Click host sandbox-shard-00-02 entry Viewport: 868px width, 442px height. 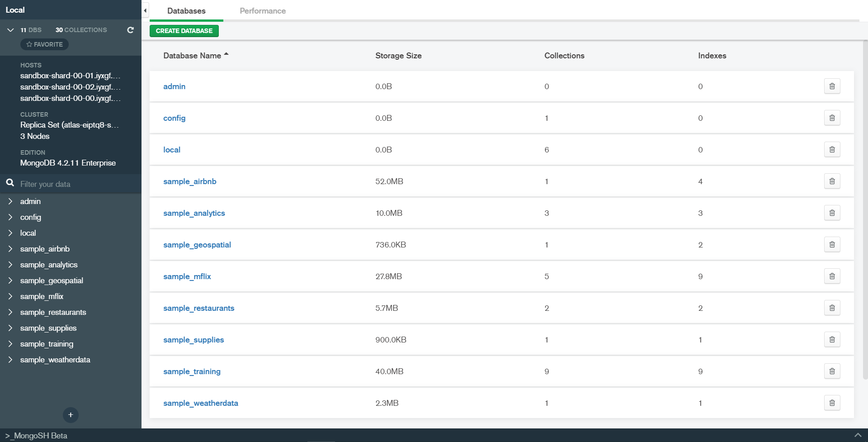click(x=70, y=87)
